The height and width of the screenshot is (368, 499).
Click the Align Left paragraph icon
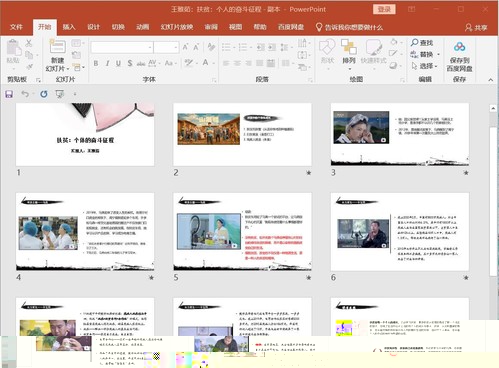click(226, 63)
